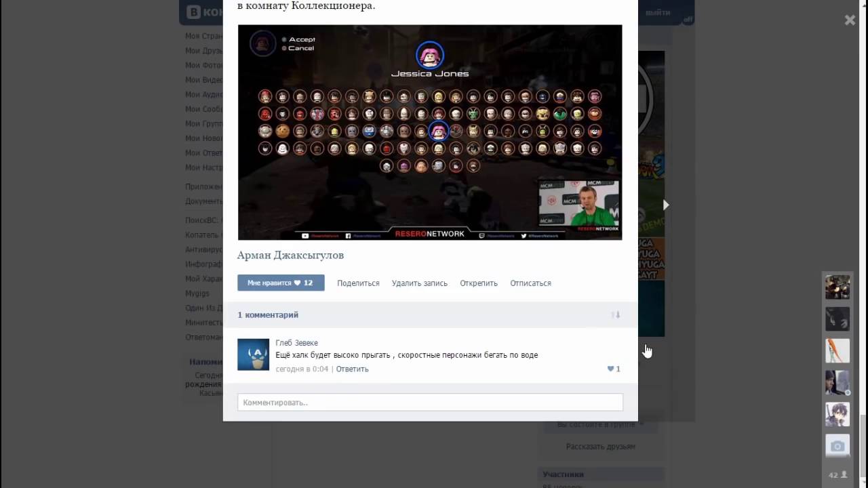Close the post overlay with the X icon
Viewport: 868px width, 488px height.
pyautogui.click(x=850, y=20)
